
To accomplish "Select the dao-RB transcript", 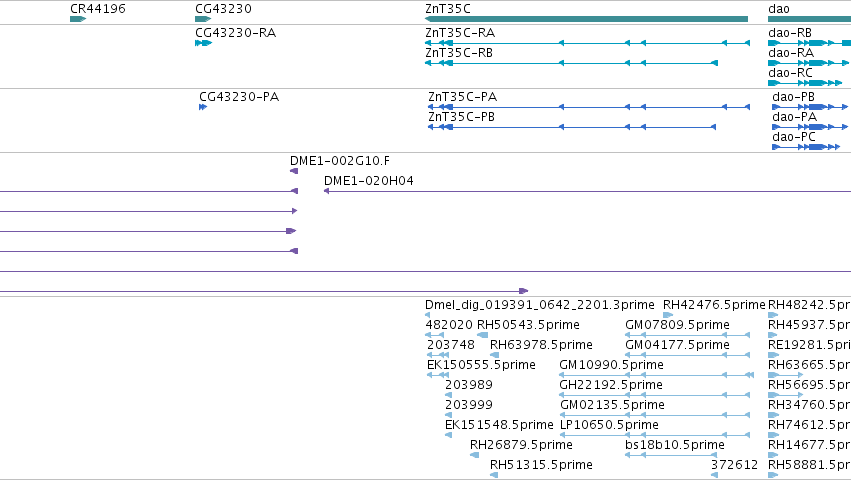I will [790, 33].
